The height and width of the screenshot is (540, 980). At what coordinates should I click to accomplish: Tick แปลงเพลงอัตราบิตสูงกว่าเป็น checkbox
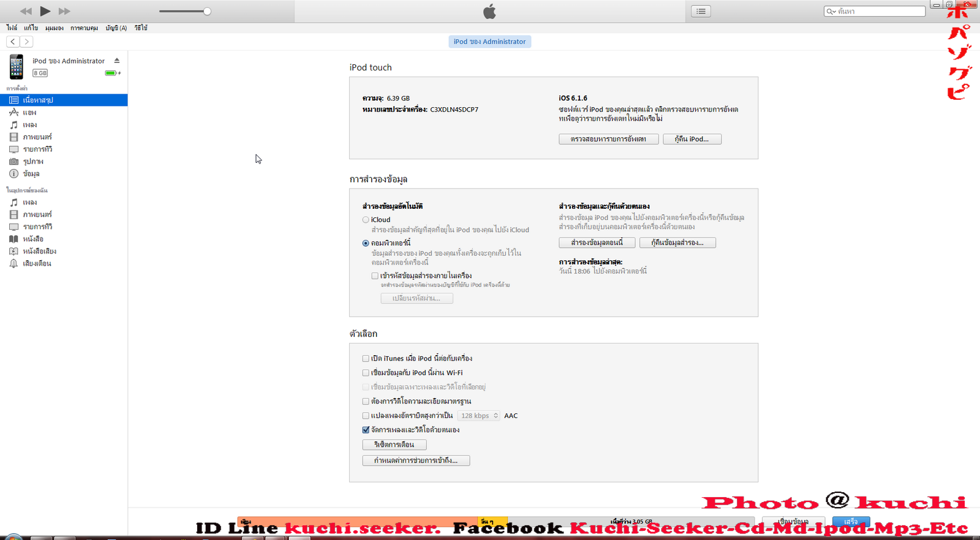(366, 416)
